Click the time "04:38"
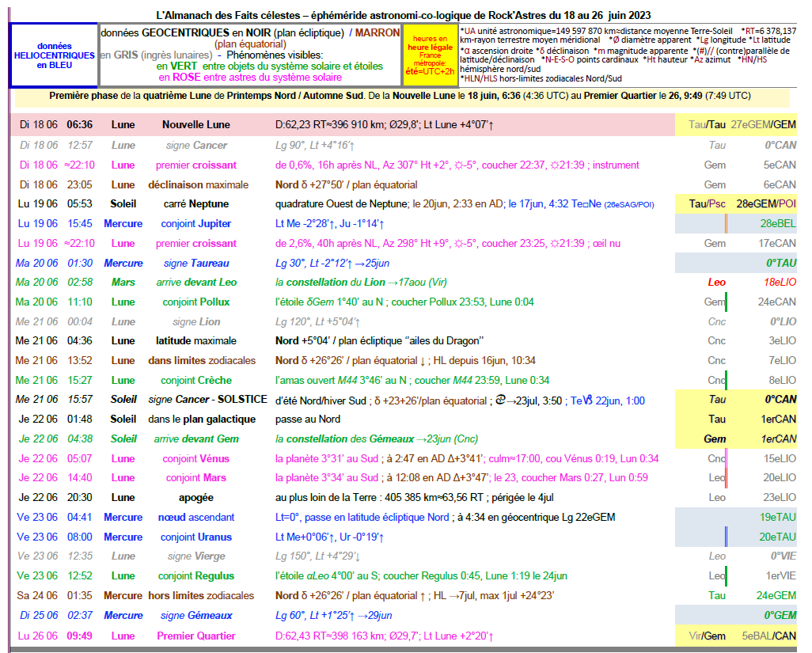The image size is (812, 653). (x=80, y=438)
